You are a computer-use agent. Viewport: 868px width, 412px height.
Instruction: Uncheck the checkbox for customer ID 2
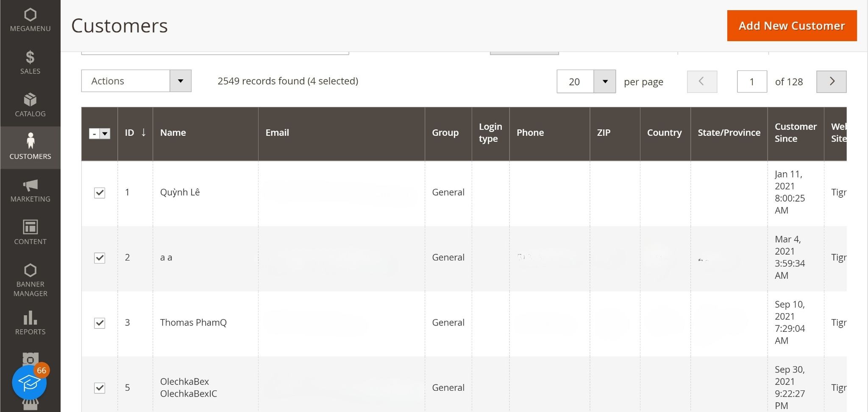tap(100, 258)
